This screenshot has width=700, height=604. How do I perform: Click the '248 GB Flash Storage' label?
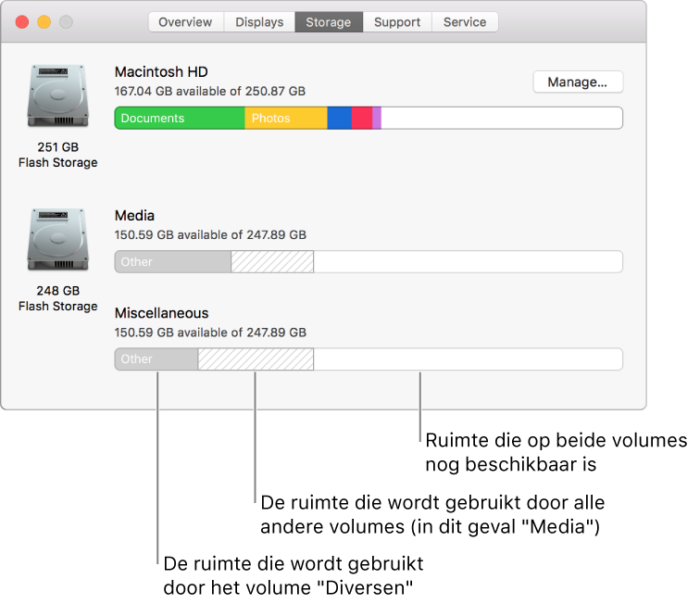point(58,298)
